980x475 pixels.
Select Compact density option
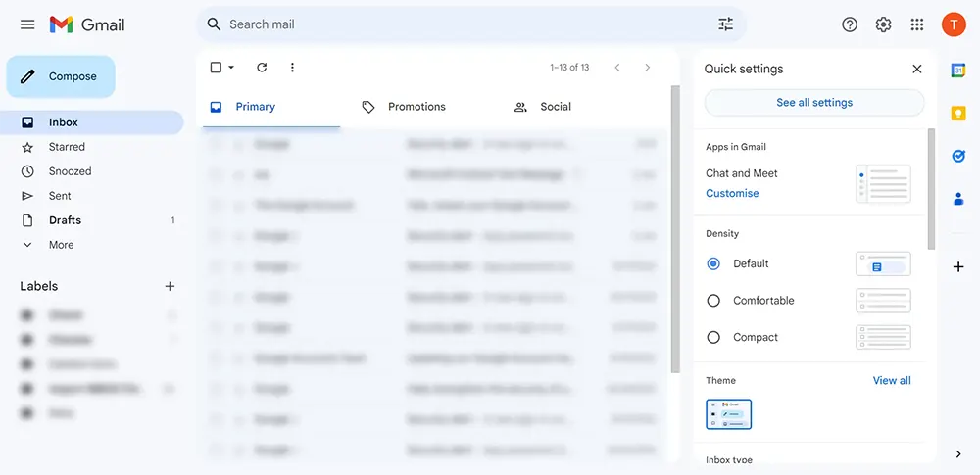point(713,338)
